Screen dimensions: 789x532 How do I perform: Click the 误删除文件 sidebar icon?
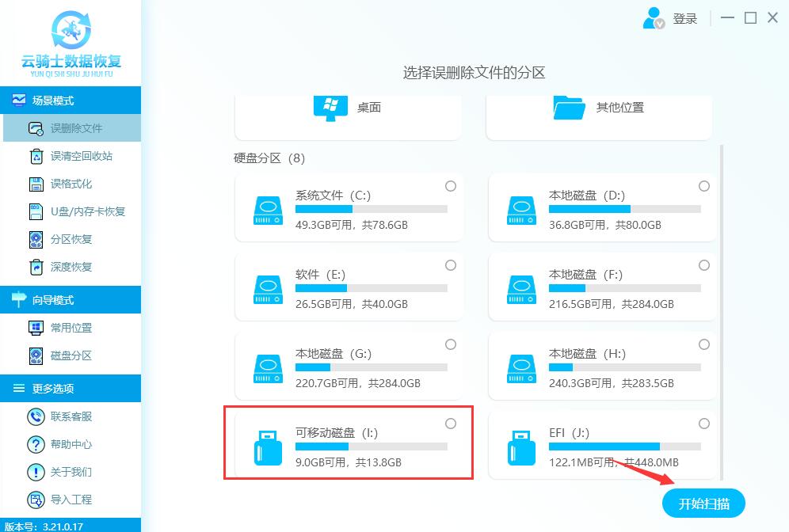click(x=36, y=129)
